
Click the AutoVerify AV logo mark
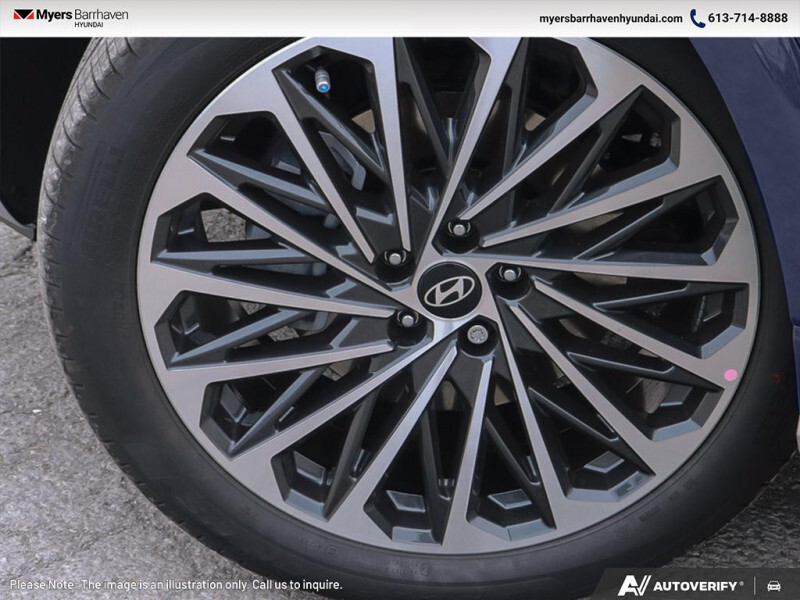634,585
